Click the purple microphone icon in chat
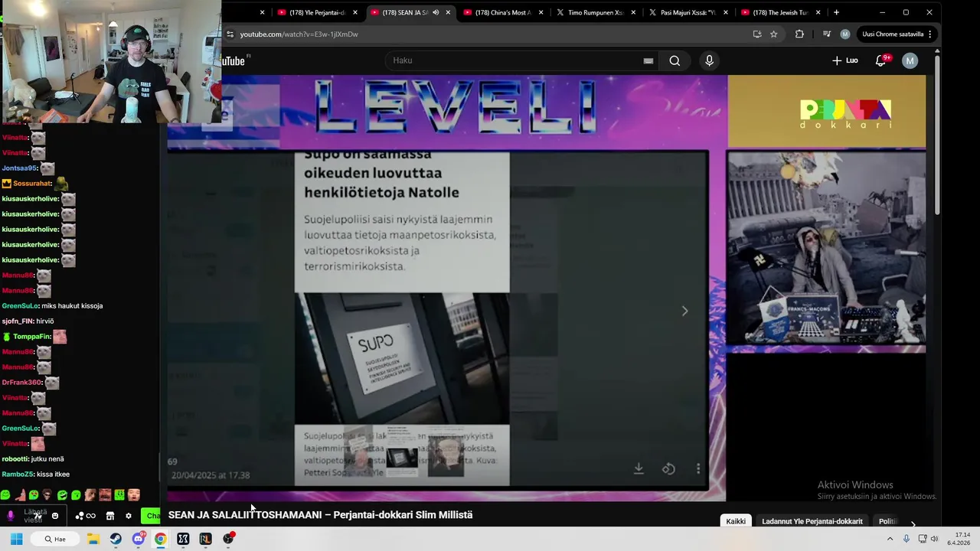The image size is (980, 551). [x=11, y=516]
